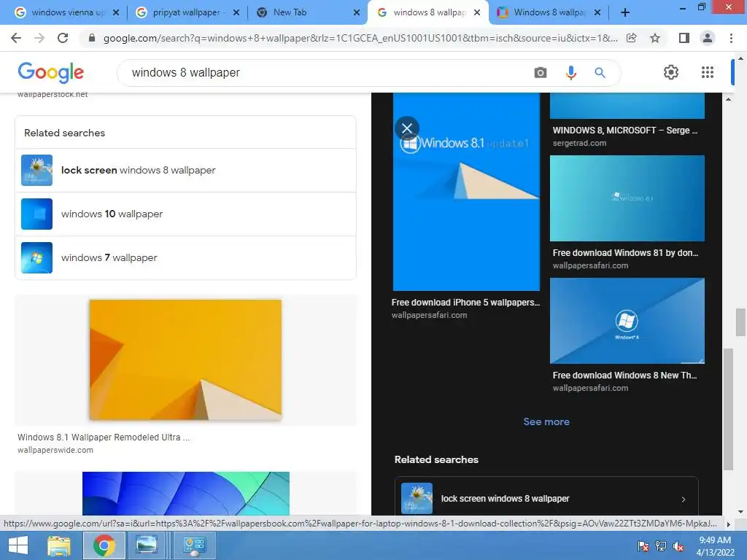
Task: Open blue petals wallpaper thumbnail at bottom
Action: (186, 494)
